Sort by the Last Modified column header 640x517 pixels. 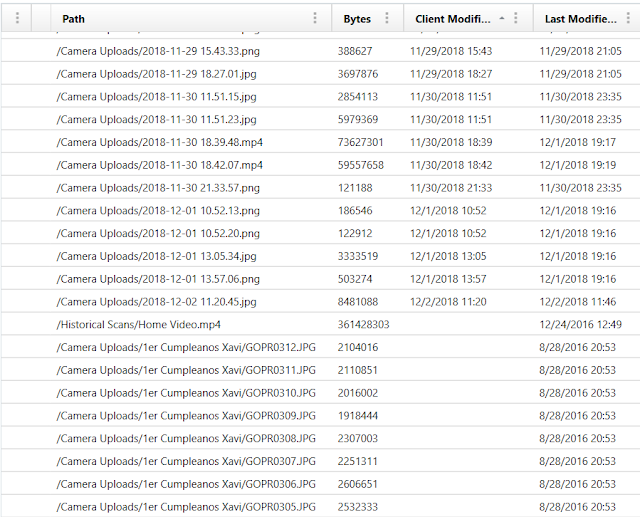(x=580, y=19)
